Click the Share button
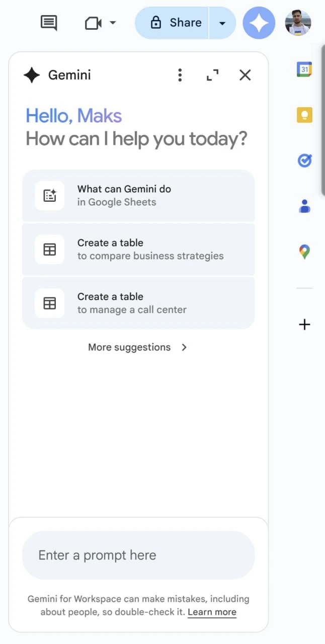The width and height of the screenshot is (325, 644). click(x=172, y=23)
